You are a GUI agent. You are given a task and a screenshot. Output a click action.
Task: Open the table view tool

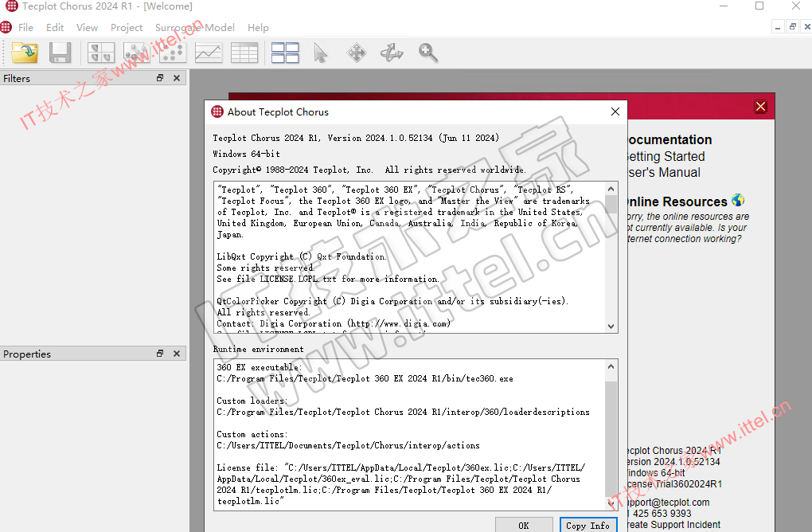(244, 53)
